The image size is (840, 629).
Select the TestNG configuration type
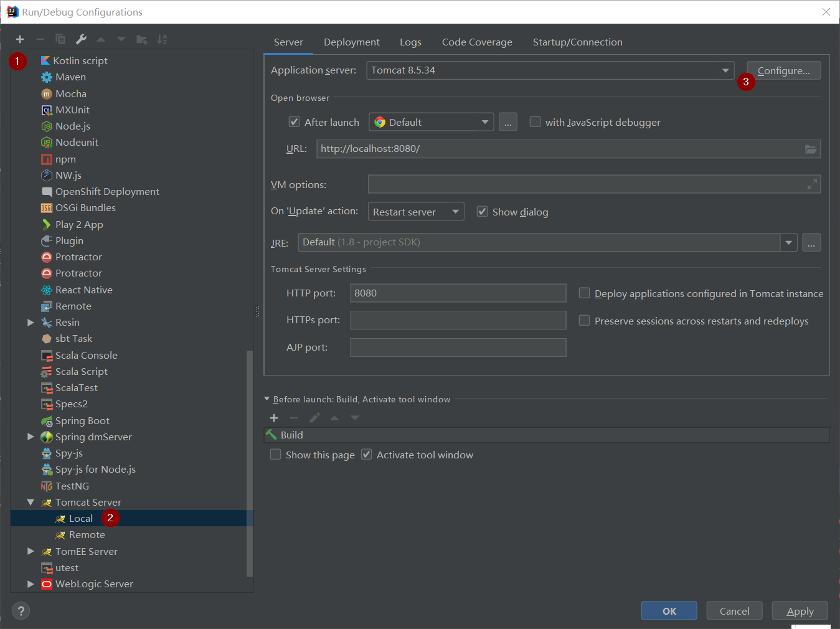[x=72, y=486]
